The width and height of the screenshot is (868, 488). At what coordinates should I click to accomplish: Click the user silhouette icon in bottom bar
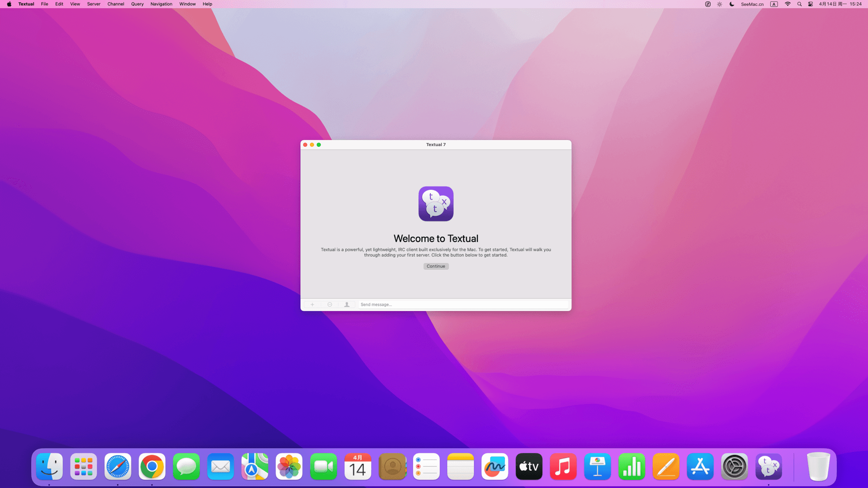click(x=347, y=305)
